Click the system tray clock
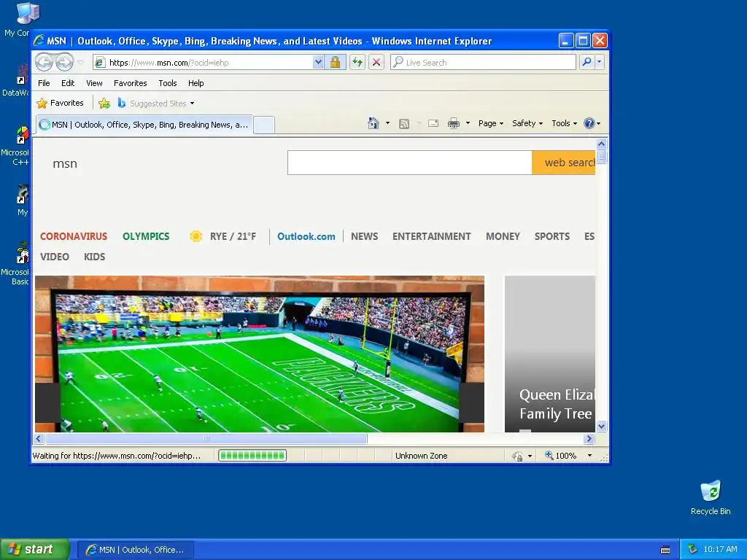The image size is (747, 560). tap(720, 549)
